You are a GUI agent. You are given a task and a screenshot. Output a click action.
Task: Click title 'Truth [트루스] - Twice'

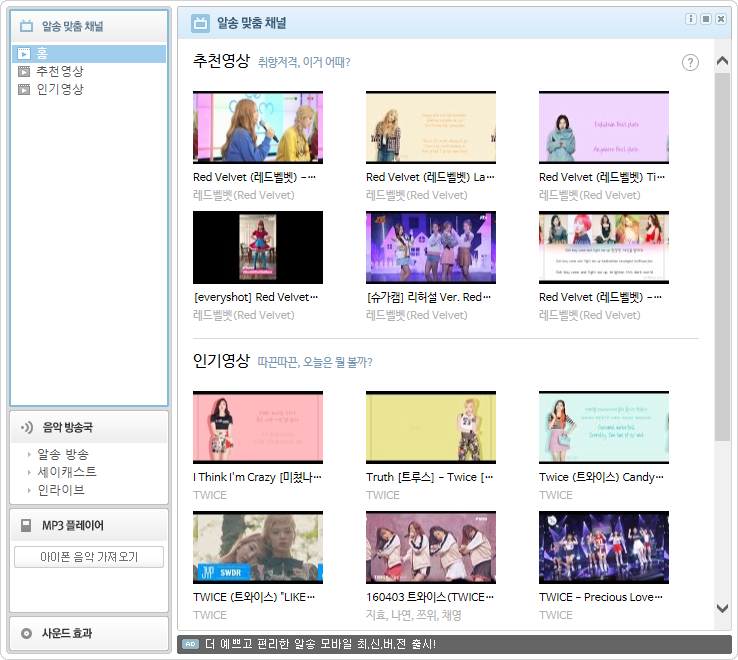pos(430,477)
